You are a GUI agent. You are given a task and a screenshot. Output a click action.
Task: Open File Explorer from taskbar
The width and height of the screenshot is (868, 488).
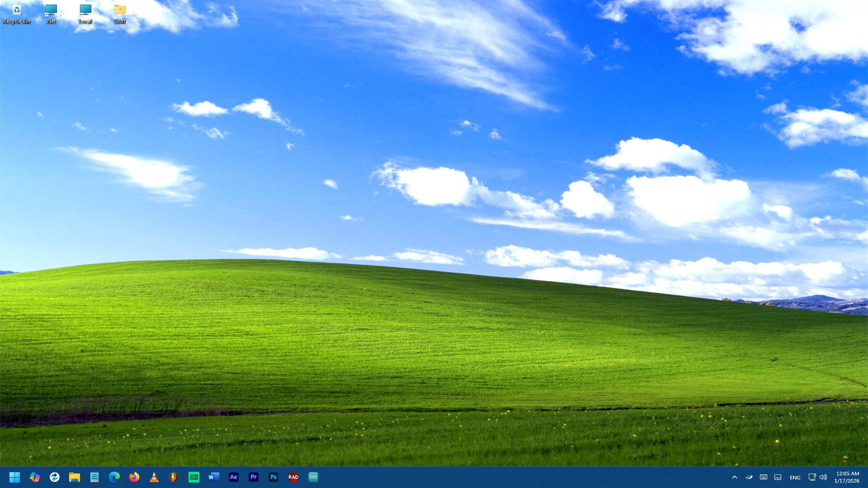point(75,477)
